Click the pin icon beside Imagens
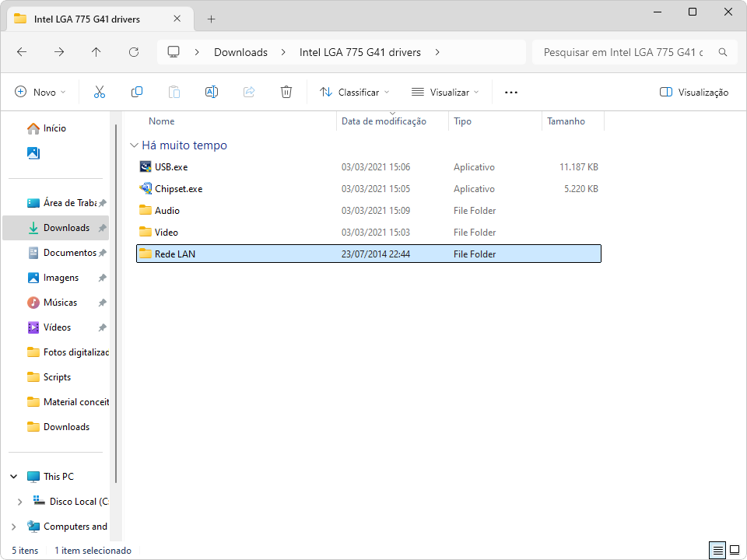 (x=102, y=278)
